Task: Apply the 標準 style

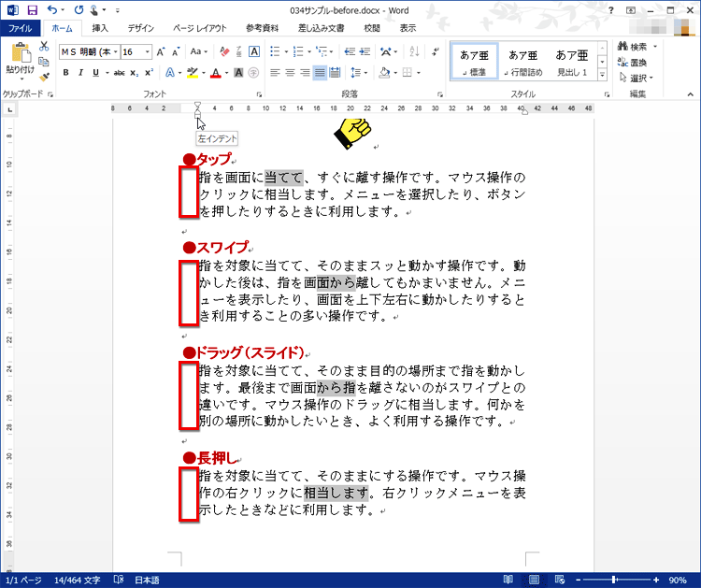Action: click(474, 62)
